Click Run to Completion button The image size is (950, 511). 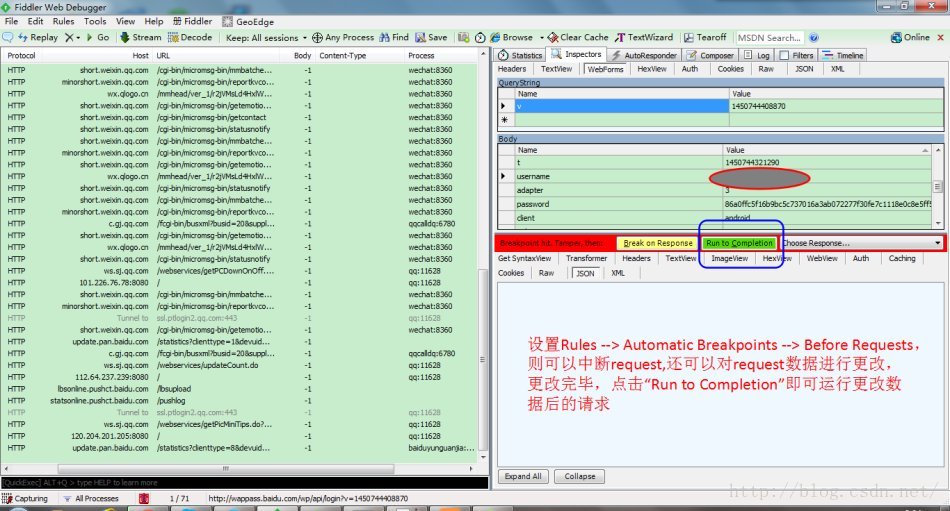pyautogui.click(x=739, y=243)
